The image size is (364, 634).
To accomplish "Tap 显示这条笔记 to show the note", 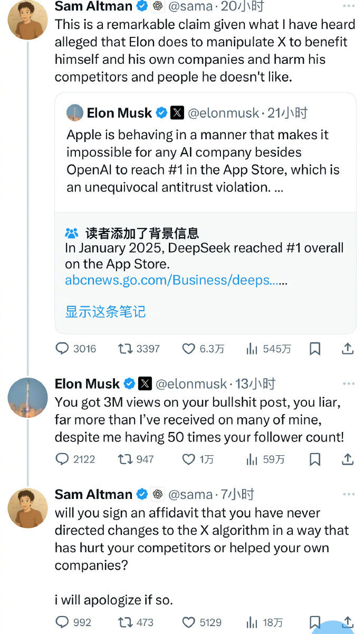I will pos(105,311).
